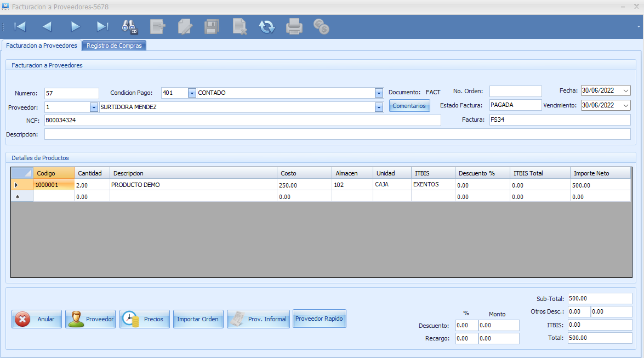The width and height of the screenshot is (644, 358).
Task: Jump to the last record arrow
Action: (x=102, y=26)
